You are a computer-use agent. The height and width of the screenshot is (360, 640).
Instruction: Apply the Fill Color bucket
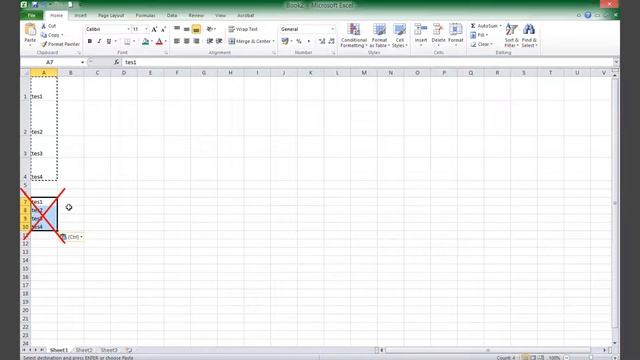[145, 42]
